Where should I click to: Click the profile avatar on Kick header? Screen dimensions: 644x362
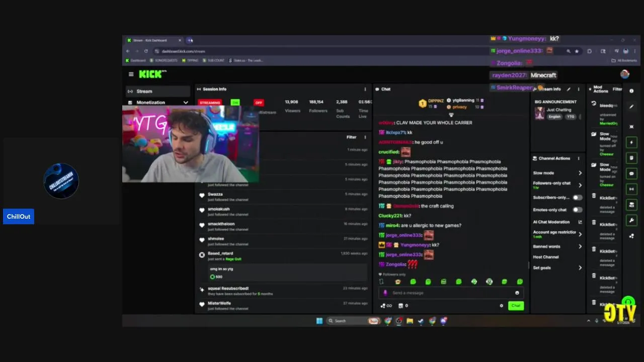pyautogui.click(x=625, y=74)
